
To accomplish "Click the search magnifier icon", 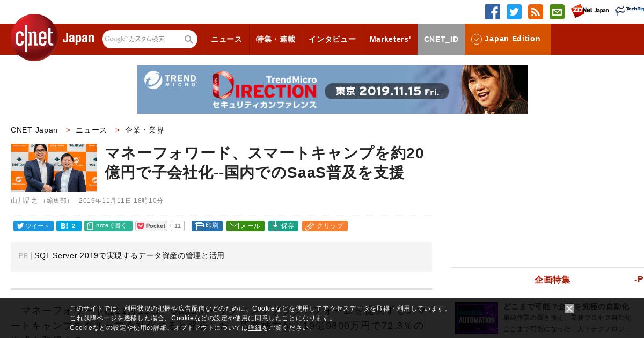I will click(x=188, y=39).
